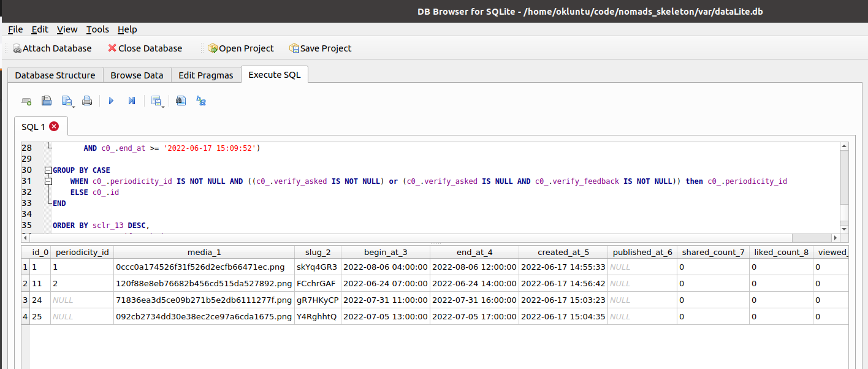The height and width of the screenshot is (369, 868).
Task: Switch to Browse Data tab
Action: click(x=137, y=75)
